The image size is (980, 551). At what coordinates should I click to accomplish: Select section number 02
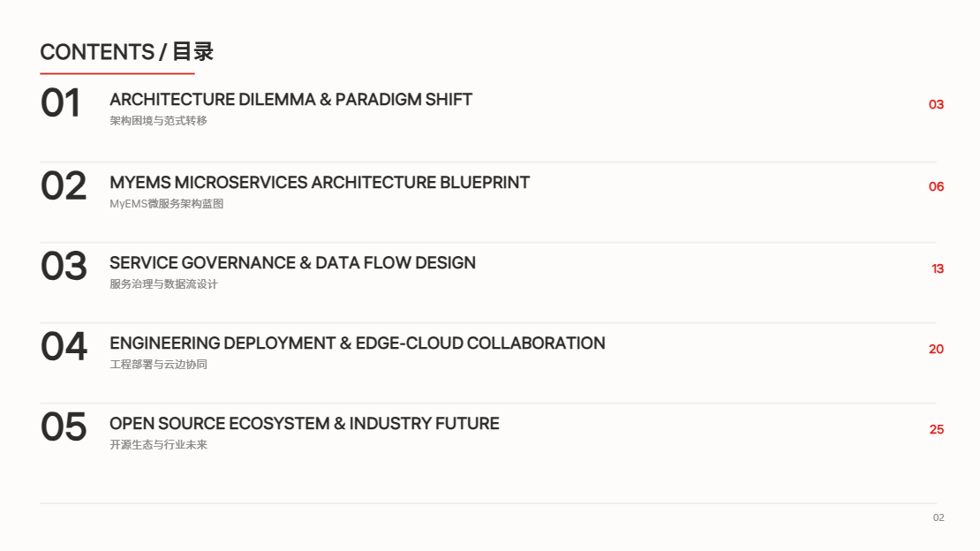coord(63,186)
